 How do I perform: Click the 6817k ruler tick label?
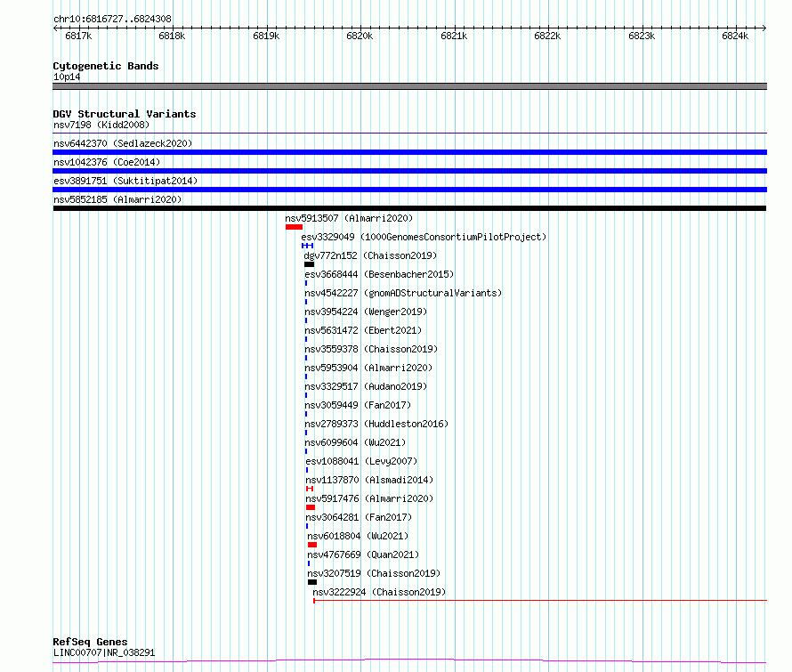pyautogui.click(x=78, y=36)
